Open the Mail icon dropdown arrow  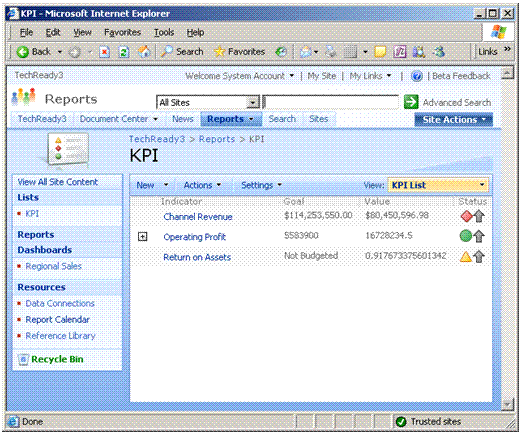[x=316, y=52]
